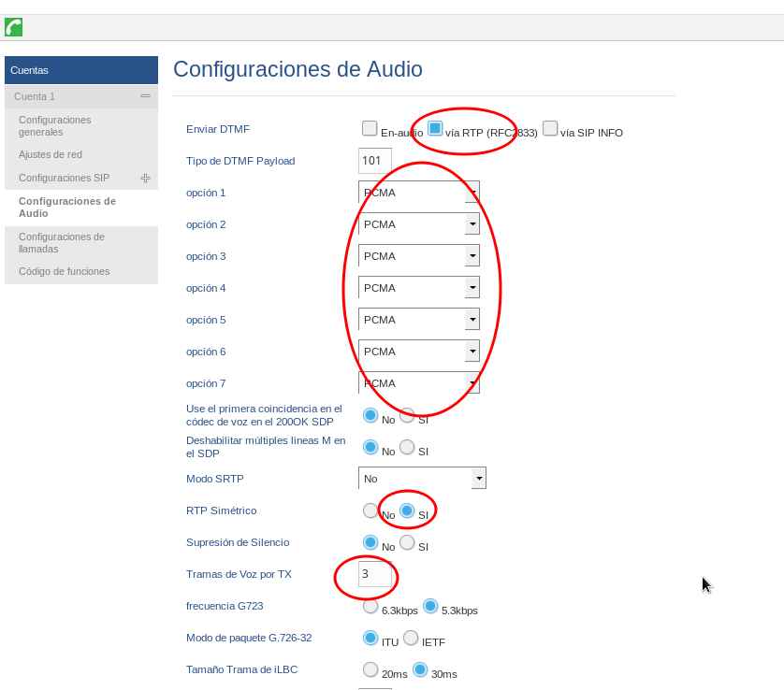Expand the Modo SRTP dropdown
Viewport: 784px width, 690px height.
point(478,479)
